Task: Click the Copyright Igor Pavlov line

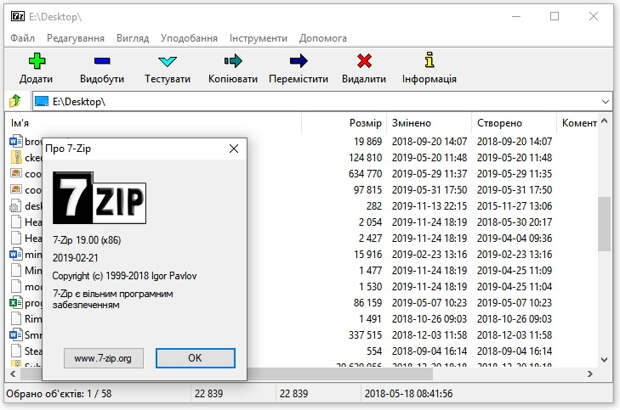Action: (x=125, y=276)
